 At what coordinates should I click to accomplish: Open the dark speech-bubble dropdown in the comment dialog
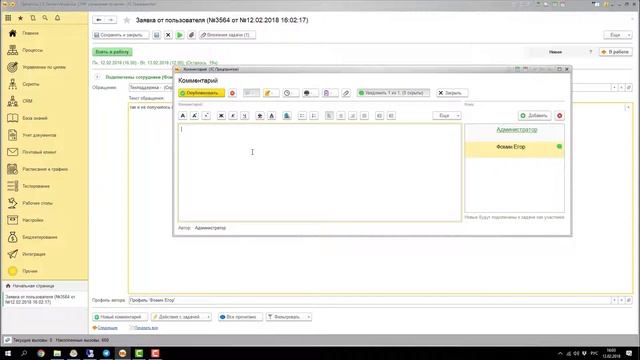[x=310, y=93]
